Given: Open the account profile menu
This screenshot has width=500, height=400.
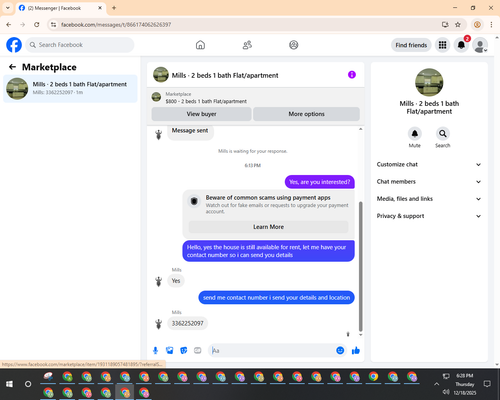Looking at the screenshot, I should coord(480,45).
